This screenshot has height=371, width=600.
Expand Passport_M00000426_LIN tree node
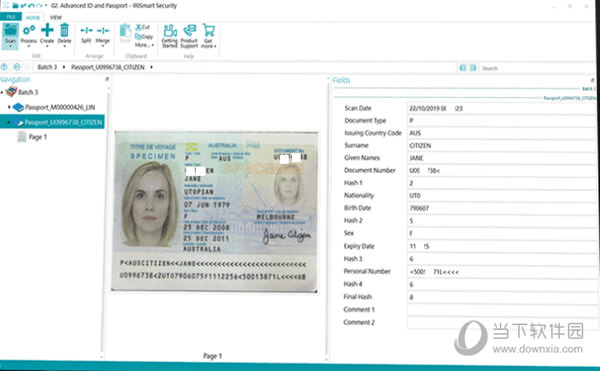point(9,107)
